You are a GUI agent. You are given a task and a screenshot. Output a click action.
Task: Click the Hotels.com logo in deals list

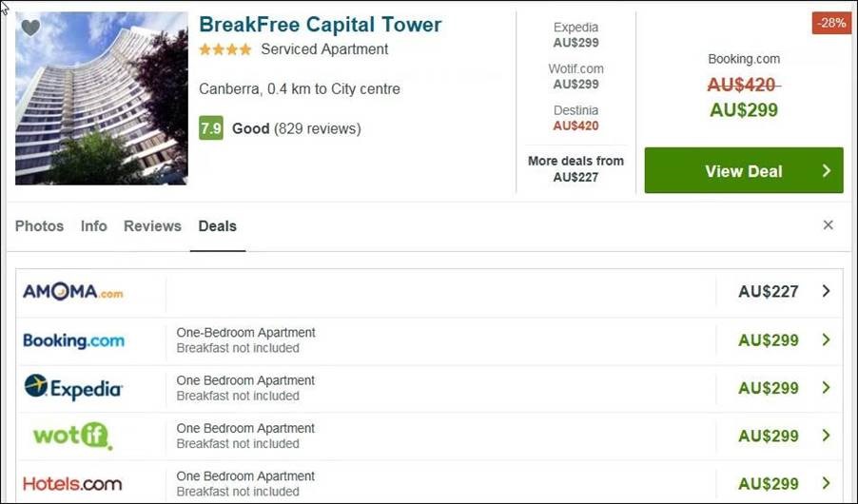tap(73, 483)
